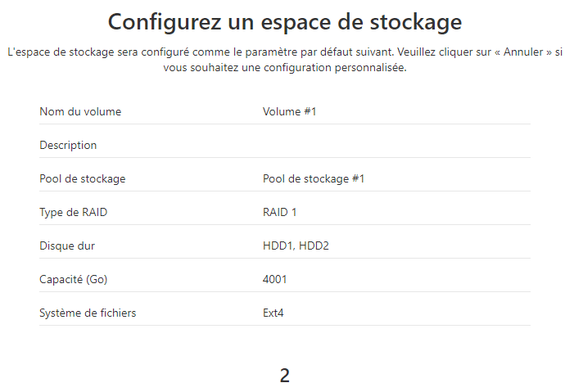The width and height of the screenshot is (574, 392).
Task: Click the empty Description value area
Action: pos(393,145)
